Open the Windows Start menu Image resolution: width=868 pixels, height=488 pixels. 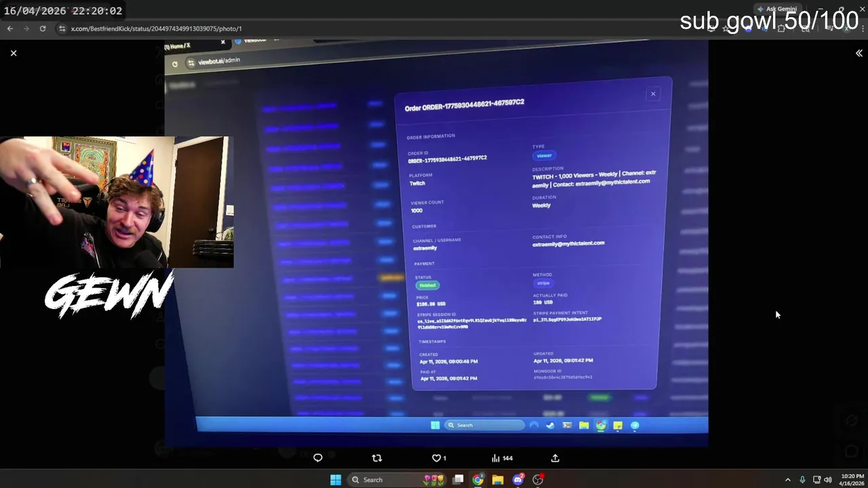(x=336, y=480)
